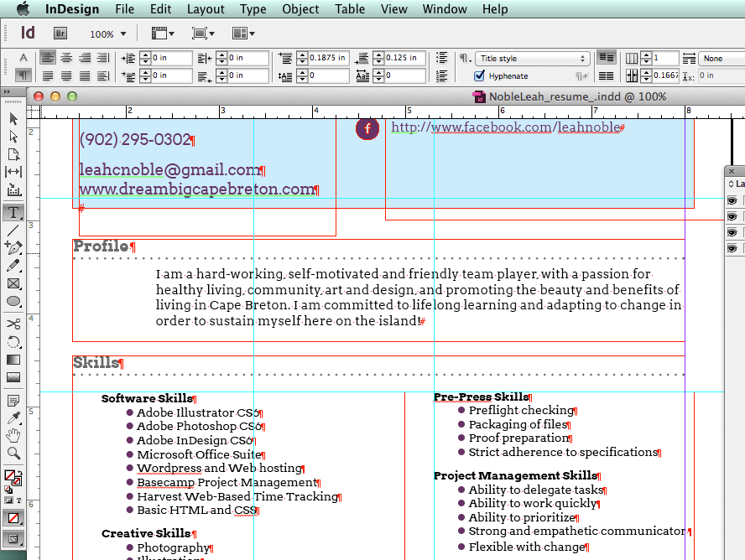Click the bulleted list icon

pos(441,58)
